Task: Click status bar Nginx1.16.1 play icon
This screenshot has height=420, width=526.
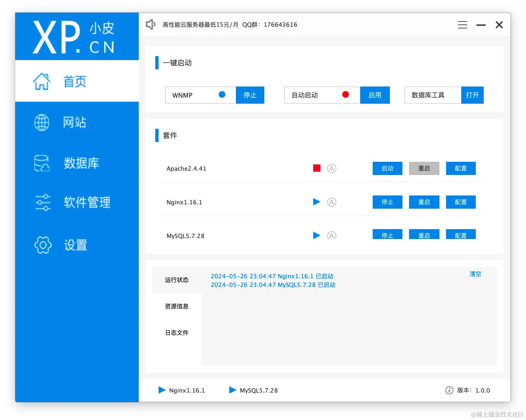Action: [162, 390]
